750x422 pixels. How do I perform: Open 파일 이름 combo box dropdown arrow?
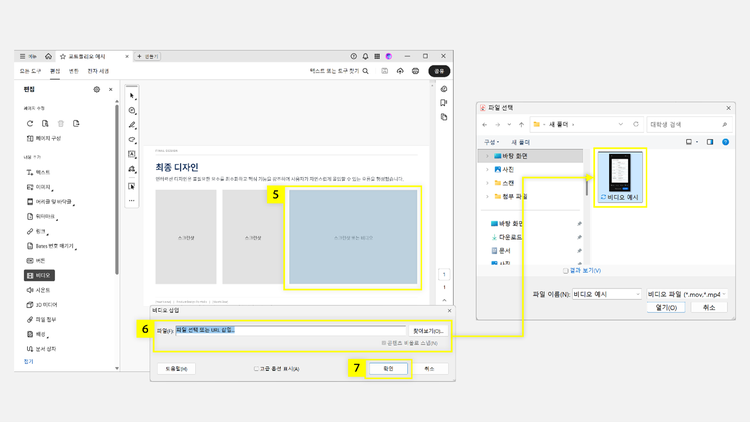[637, 294]
